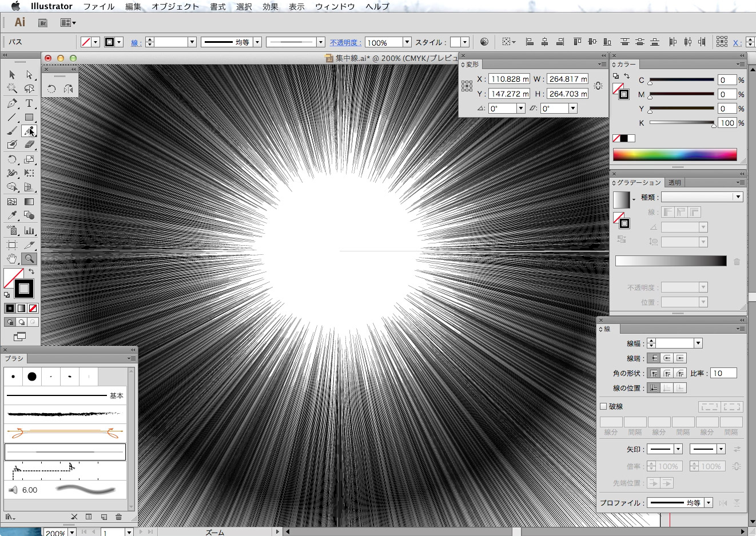
Task: Open the オブジェクト menu
Action: pyautogui.click(x=175, y=6)
